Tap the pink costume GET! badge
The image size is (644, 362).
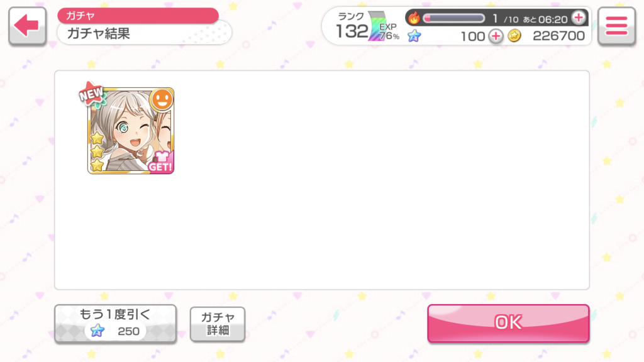[160, 162]
